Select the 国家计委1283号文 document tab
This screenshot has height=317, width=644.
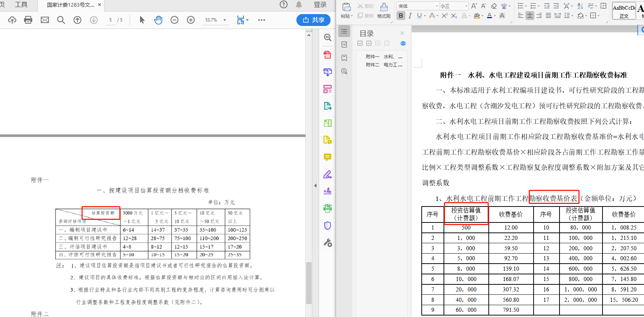tap(70, 5)
